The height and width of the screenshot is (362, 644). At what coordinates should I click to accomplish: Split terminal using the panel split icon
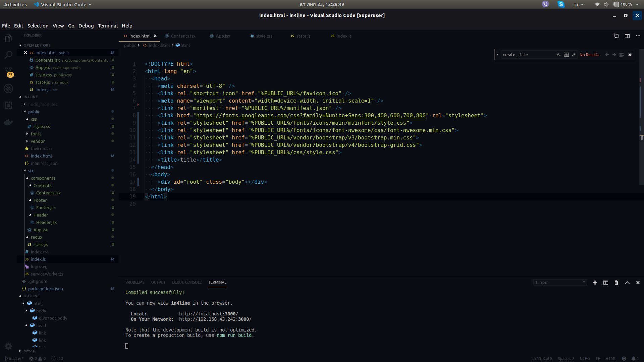[x=605, y=283]
